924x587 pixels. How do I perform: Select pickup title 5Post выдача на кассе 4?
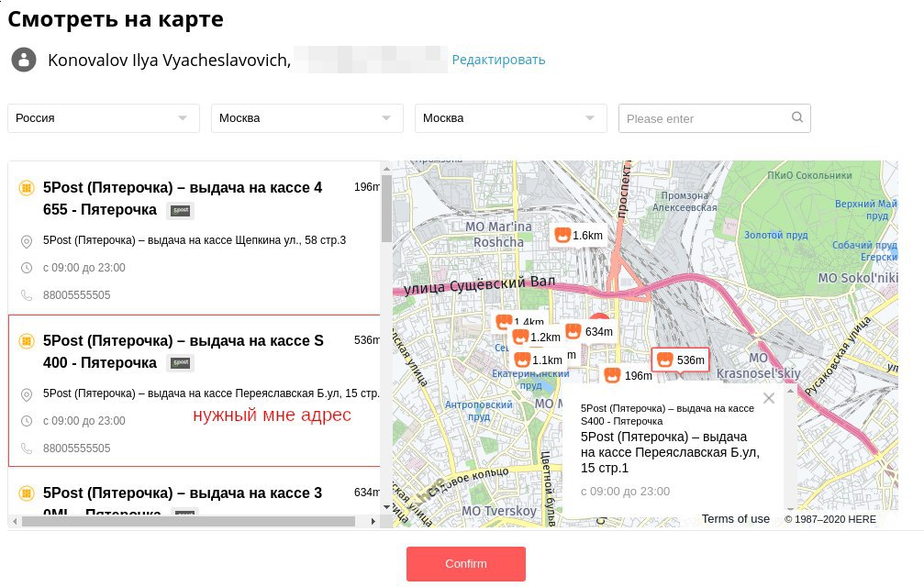point(183,188)
